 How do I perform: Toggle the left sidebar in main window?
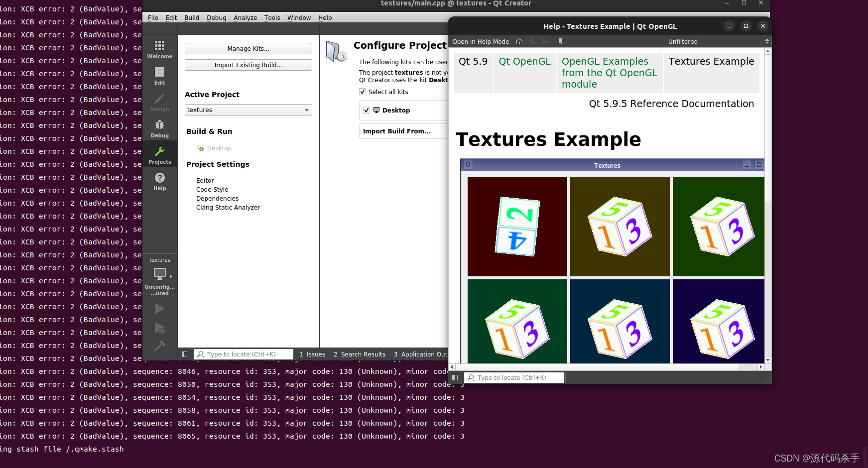pos(184,354)
